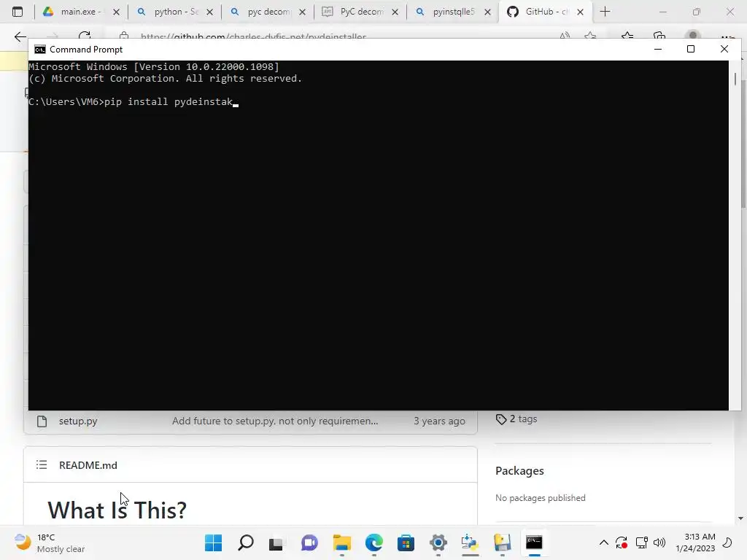
Task: Open the README.md table of contents icon
Action: [x=42, y=464]
